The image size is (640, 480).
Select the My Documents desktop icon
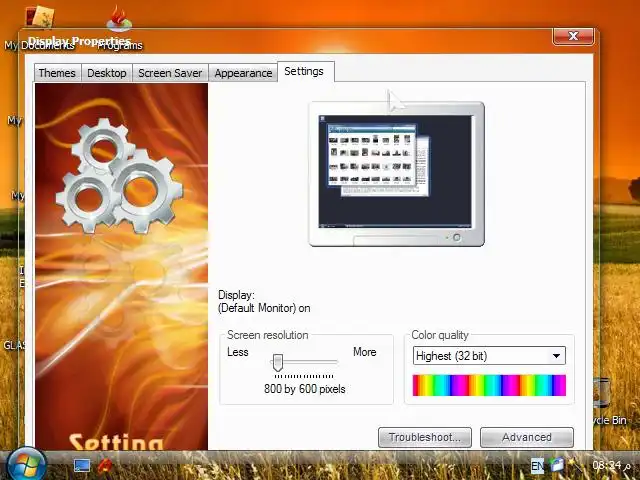pos(39,27)
